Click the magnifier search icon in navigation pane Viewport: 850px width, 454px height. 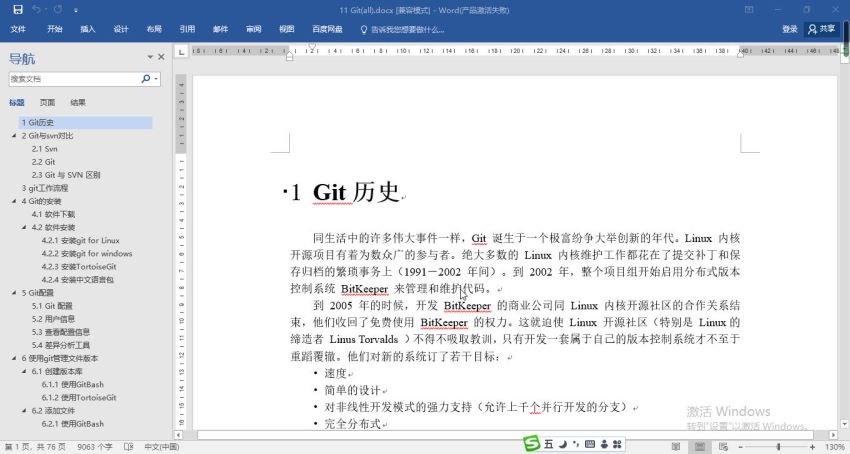[x=145, y=79]
